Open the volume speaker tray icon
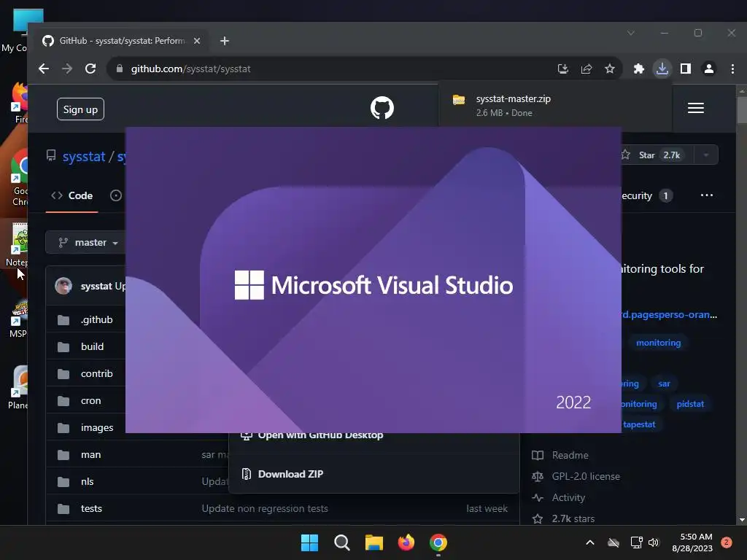This screenshot has height=560, width=747. tap(654, 542)
